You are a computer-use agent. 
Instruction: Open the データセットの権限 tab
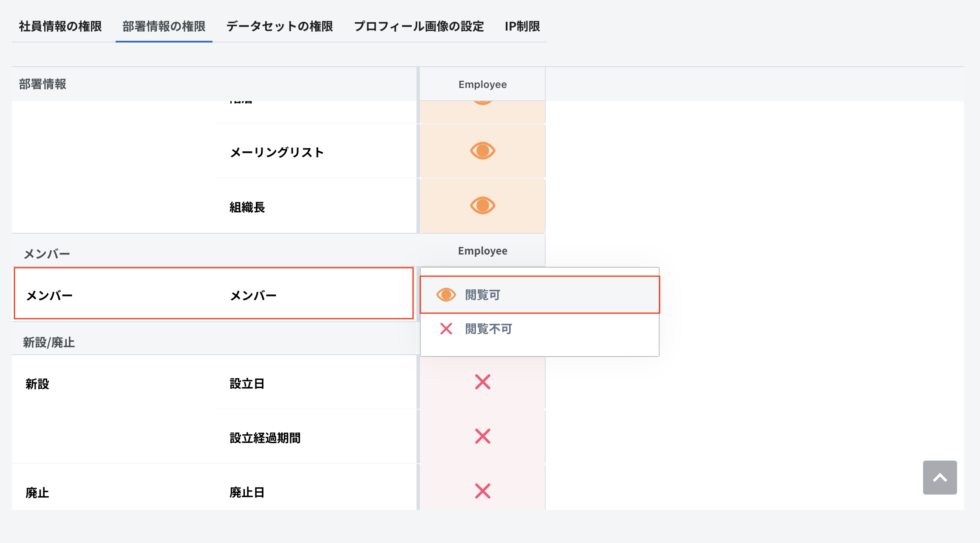click(280, 26)
